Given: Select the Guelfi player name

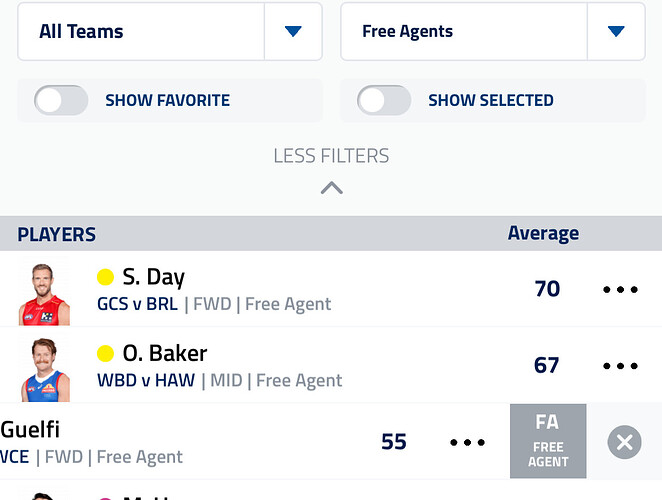Looking at the screenshot, I should tap(30, 430).
